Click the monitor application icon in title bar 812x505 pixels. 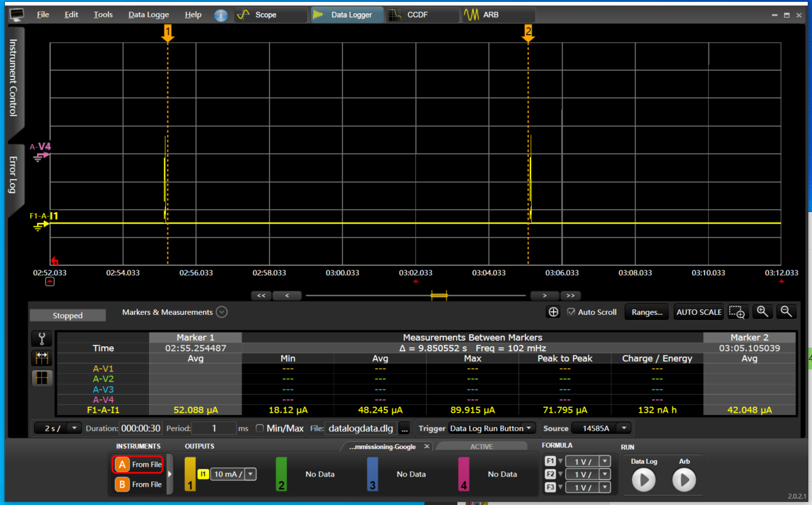click(16, 14)
